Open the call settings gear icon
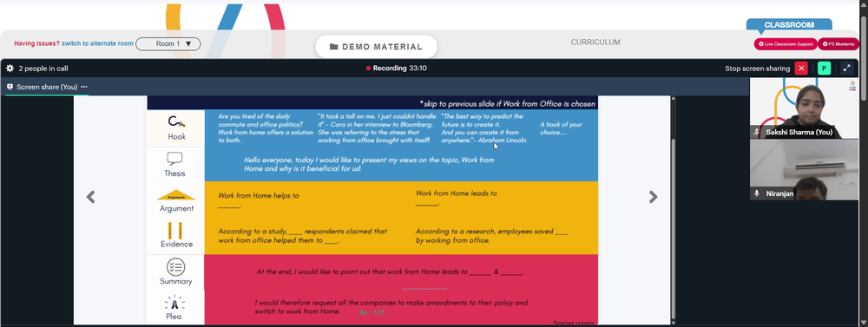This screenshot has width=868, height=327. (10, 69)
